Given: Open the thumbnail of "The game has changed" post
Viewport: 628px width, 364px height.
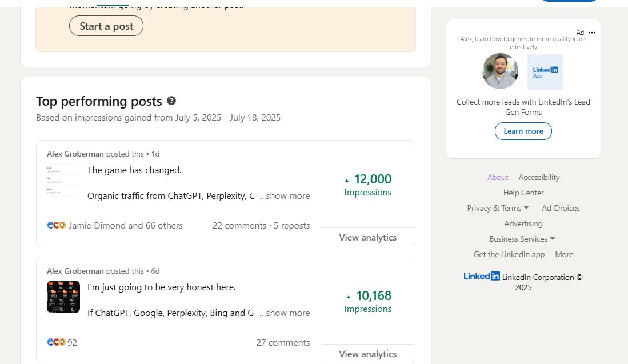Looking at the screenshot, I should (x=63, y=180).
